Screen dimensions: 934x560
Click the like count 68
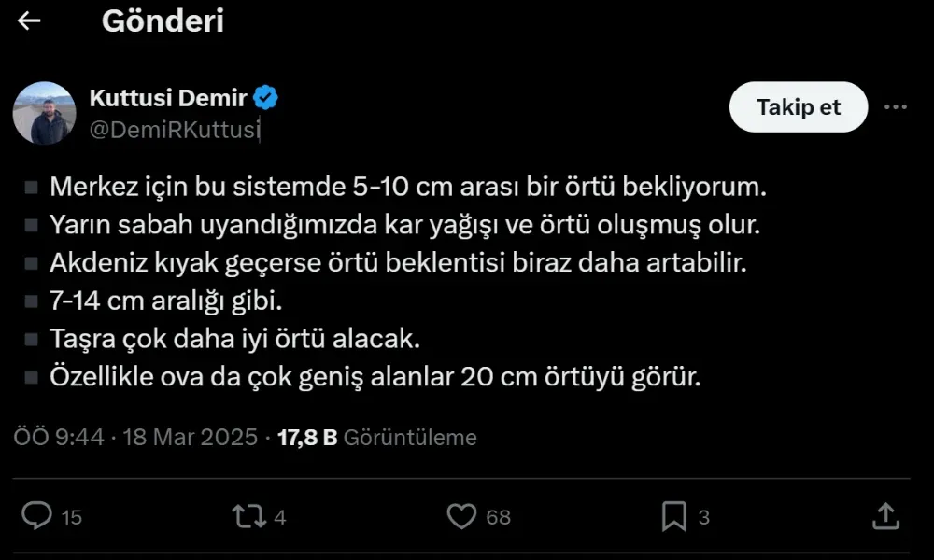pyautogui.click(x=499, y=517)
